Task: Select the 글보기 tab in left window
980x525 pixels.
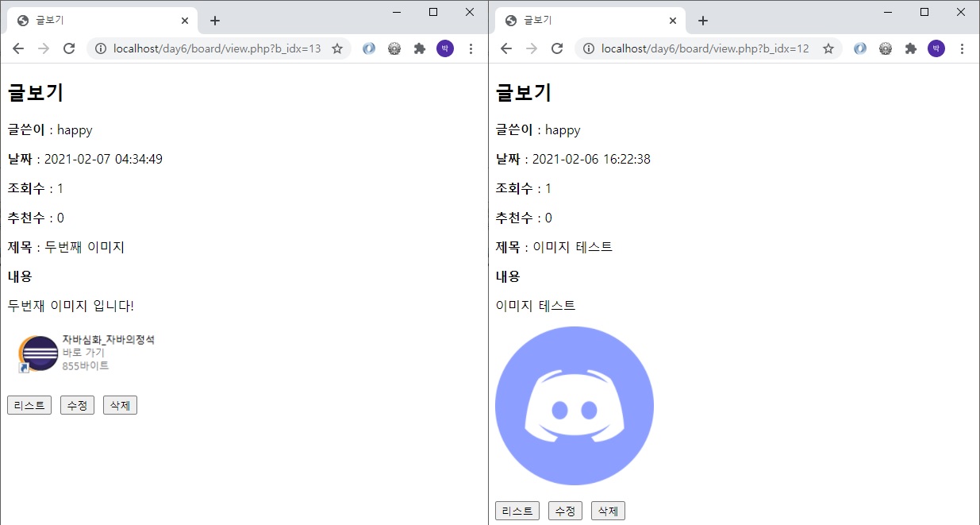Action: [102, 21]
